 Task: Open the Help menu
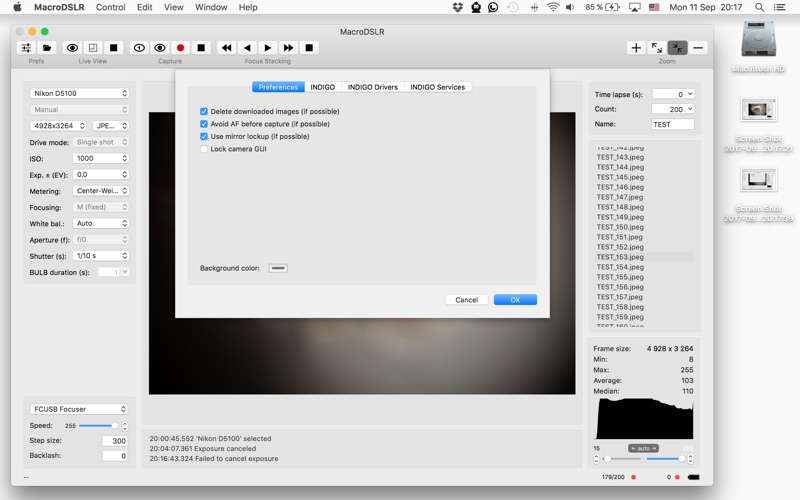click(x=248, y=7)
